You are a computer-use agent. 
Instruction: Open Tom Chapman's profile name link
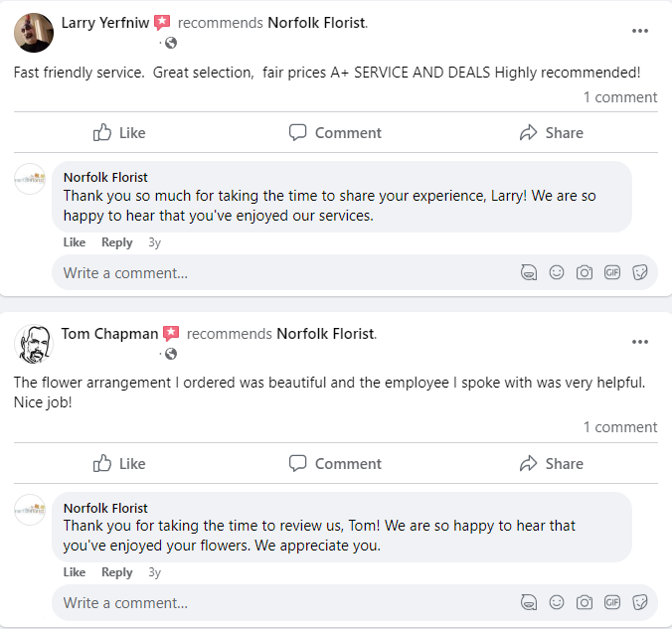tap(109, 334)
